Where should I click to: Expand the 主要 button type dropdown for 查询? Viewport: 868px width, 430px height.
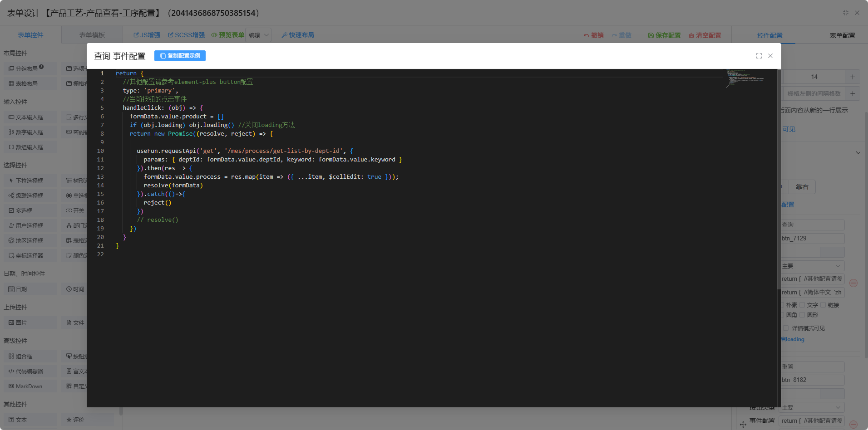[812, 266]
